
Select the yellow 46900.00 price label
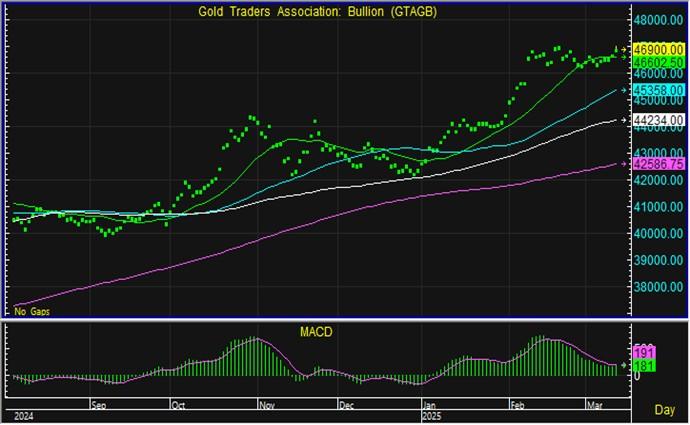659,50
